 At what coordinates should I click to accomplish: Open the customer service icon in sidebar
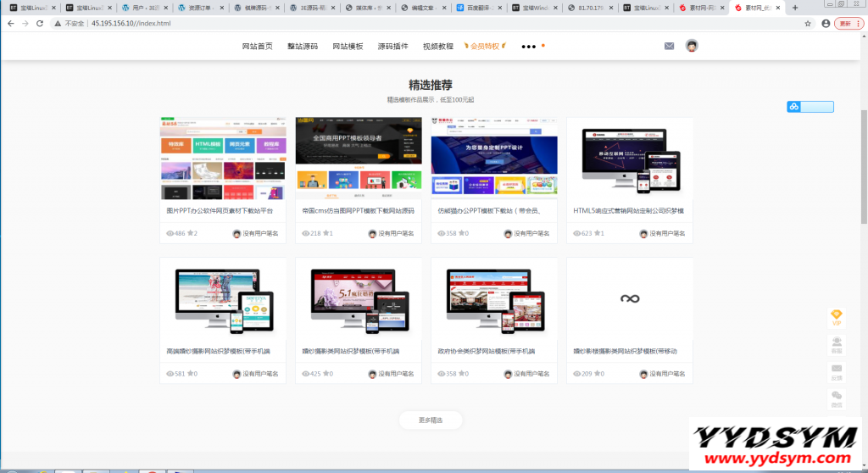837,344
